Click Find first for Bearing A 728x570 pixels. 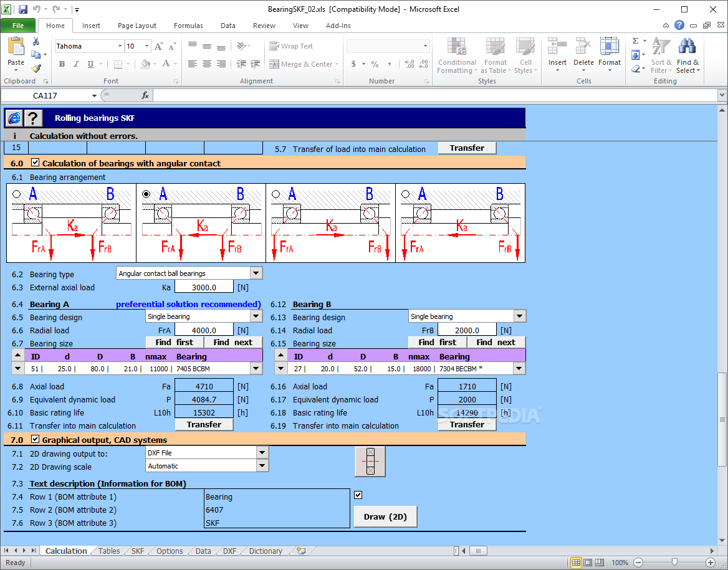click(174, 342)
